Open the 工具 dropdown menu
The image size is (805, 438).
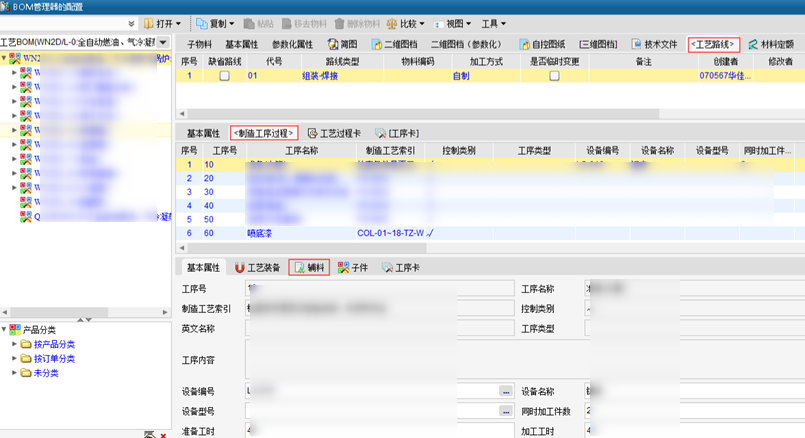click(493, 23)
